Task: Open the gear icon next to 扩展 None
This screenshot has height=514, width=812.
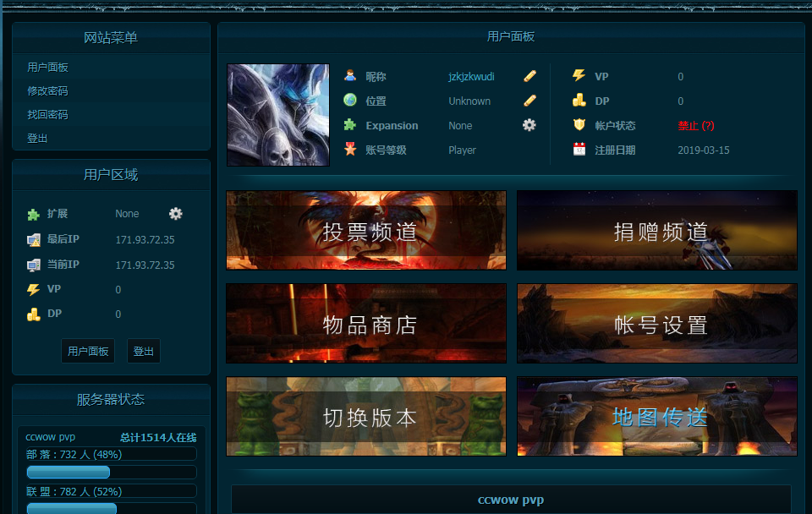Action: click(x=175, y=214)
